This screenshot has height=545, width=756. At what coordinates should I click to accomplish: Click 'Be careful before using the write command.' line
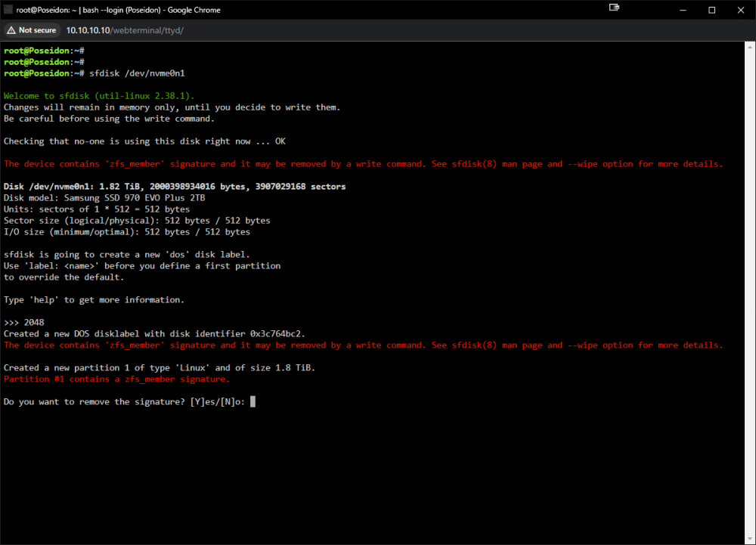point(109,119)
